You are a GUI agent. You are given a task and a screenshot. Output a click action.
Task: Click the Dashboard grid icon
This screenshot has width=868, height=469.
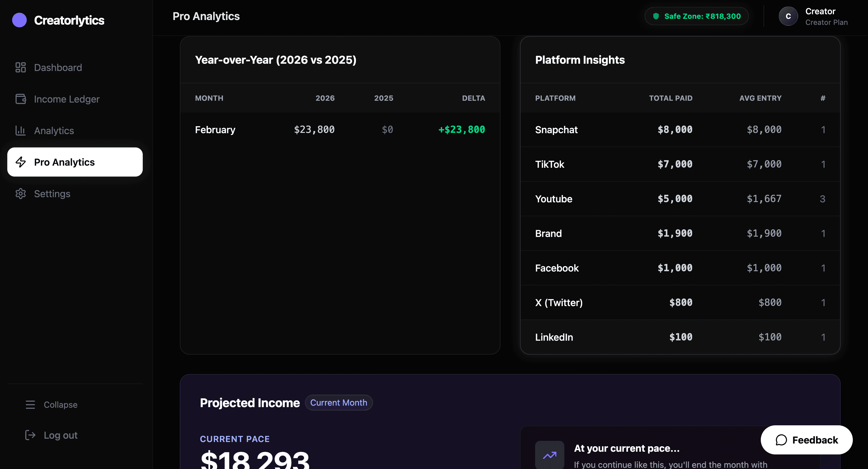21,67
